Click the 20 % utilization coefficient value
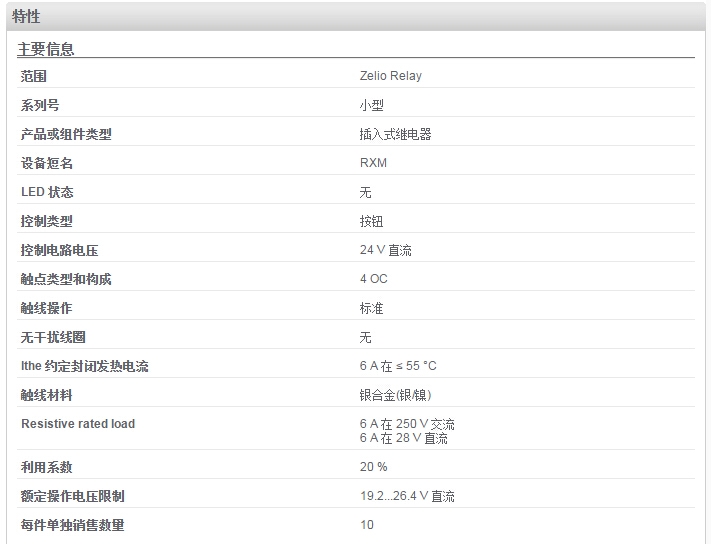The height and width of the screenshot is (544, 711). (373, 467)
